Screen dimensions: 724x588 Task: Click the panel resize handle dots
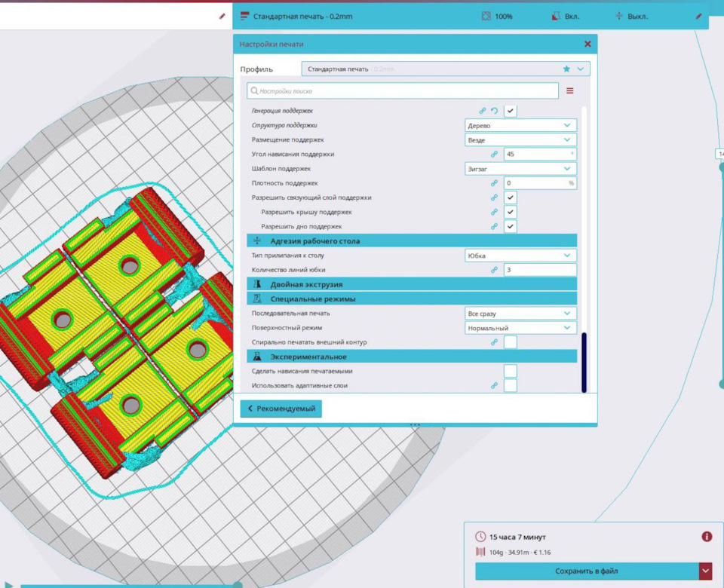[x=415, y=424]
